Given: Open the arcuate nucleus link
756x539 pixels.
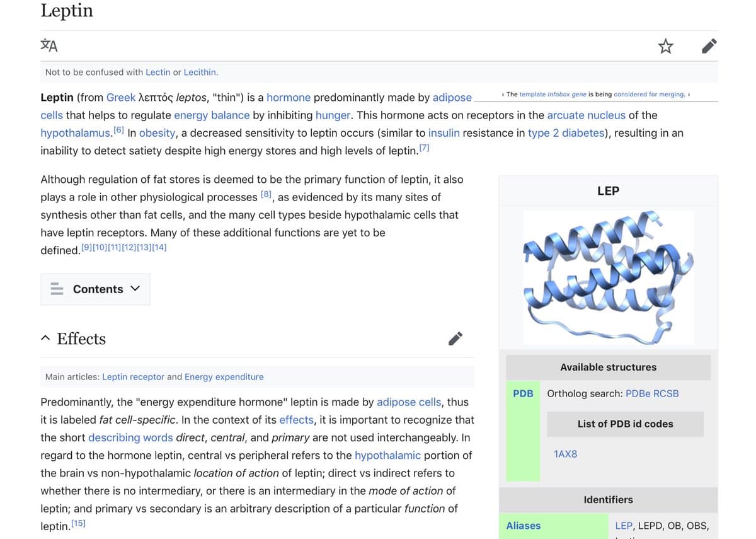Looking at the screenshot, I should pyautogui.click(x=586, y=115).
